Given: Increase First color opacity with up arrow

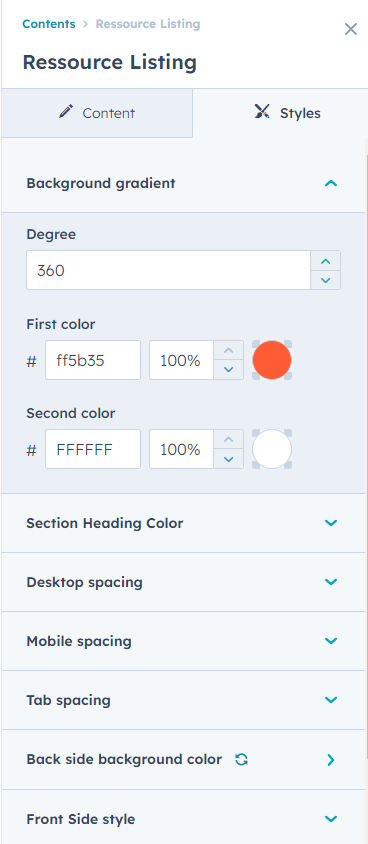Looking at the screenshot, I should coord(229,350).
